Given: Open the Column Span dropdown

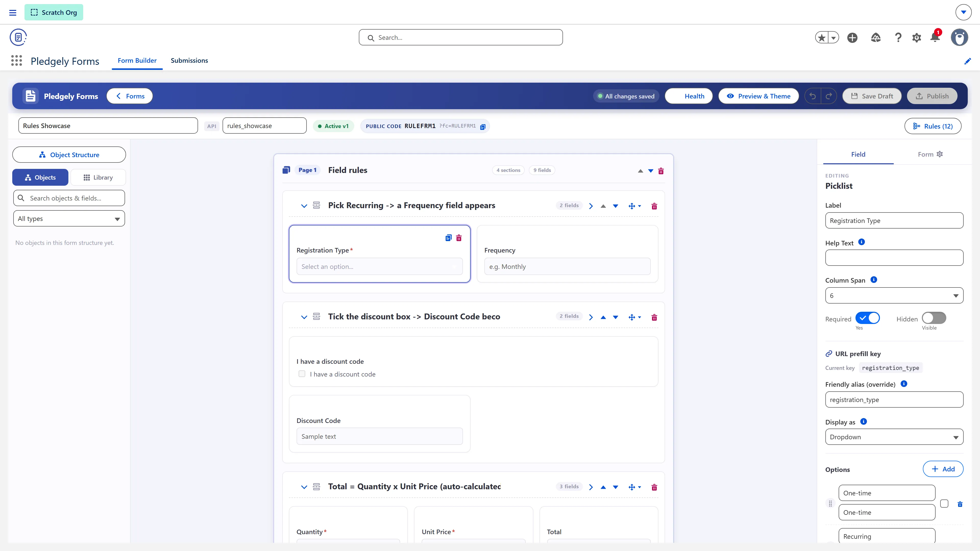Looking at the screenshot, I should click(x=894, y=296).
